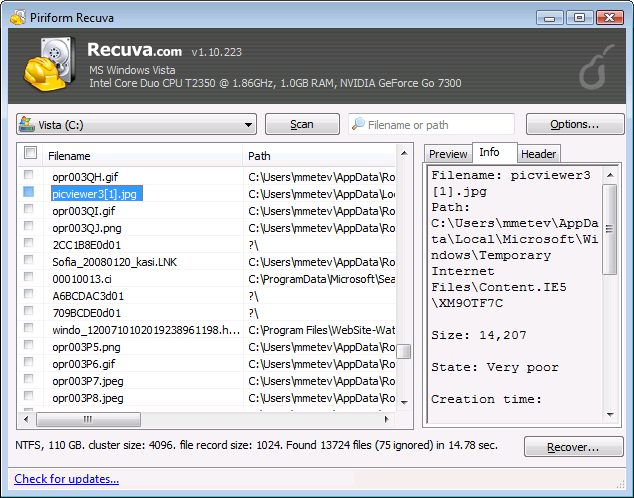Click the Info panel scrollbar thumb
634x498 pixels.
[x=610, y=229]
